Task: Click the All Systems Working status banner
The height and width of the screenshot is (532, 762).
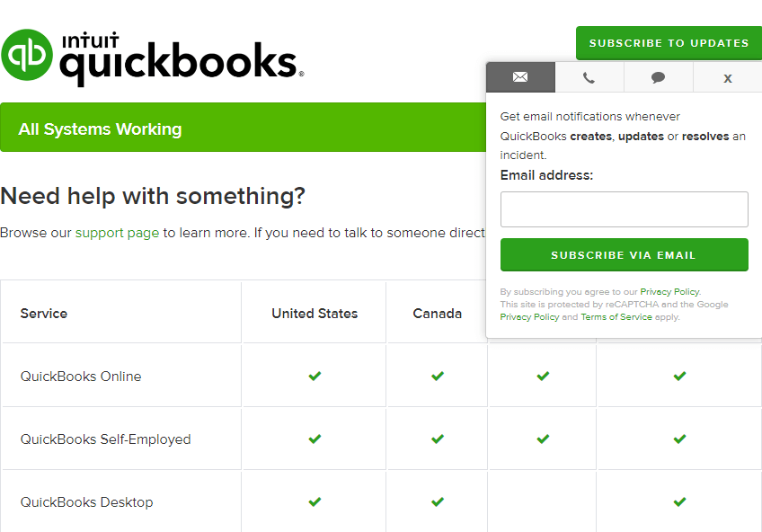Action: [x=243, y=129]
